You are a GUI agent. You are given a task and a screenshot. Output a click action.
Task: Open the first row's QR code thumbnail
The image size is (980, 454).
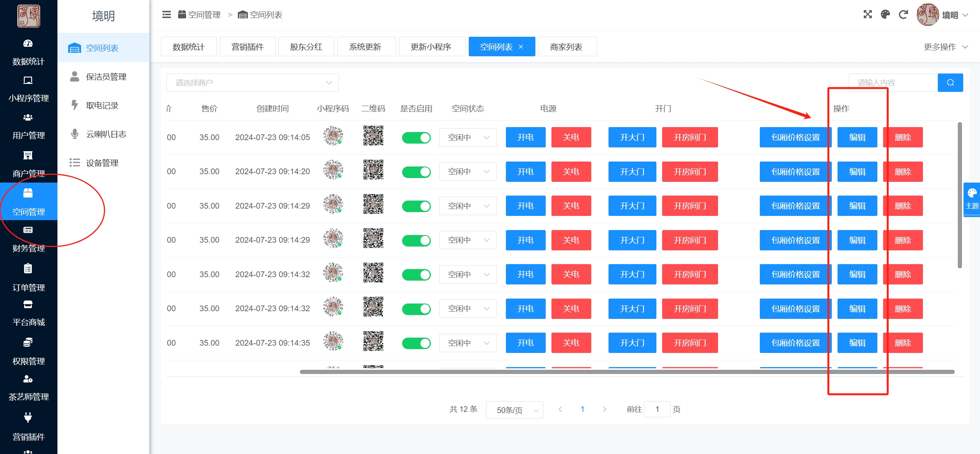point(373,136)
